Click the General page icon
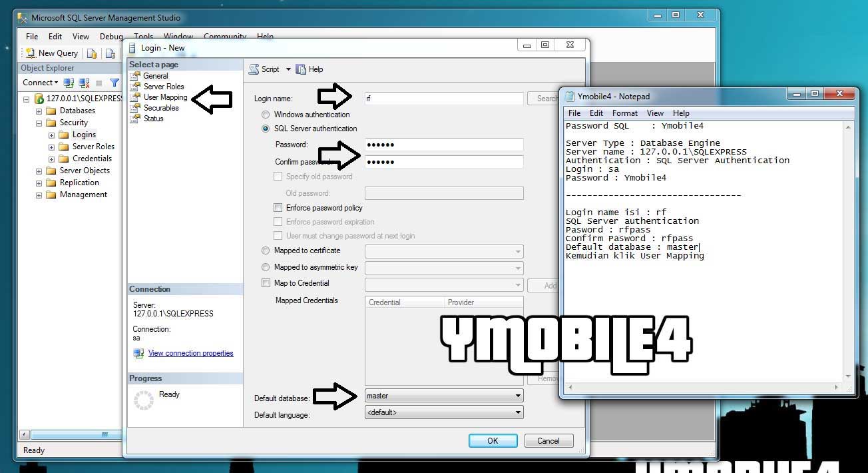The width and height of the screenshot is (868, 473). [x=136, y=76]
